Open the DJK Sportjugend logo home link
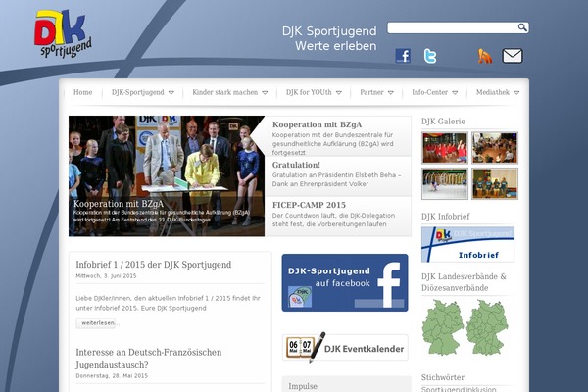The height and width of the screenshot is (392, 588). pos(63,33)
